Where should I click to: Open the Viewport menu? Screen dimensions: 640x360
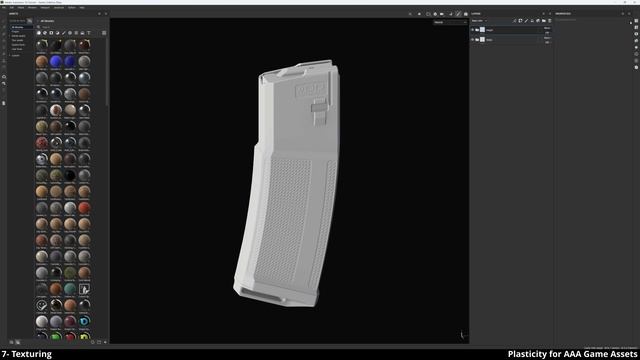[x=45, y=7]
